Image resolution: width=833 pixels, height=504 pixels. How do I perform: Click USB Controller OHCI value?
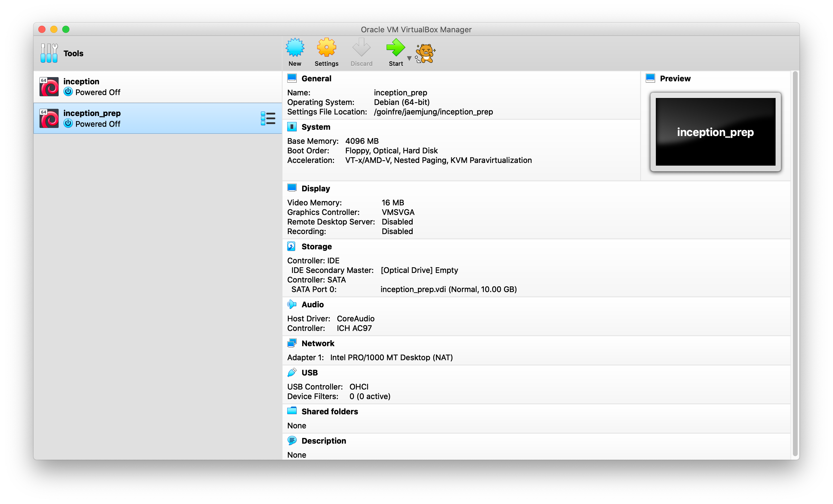click(x=359, y=387)
